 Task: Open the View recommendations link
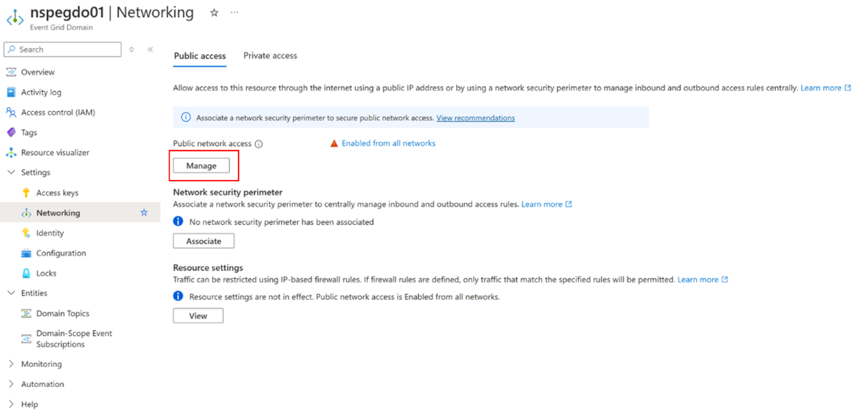coord(476,118)
